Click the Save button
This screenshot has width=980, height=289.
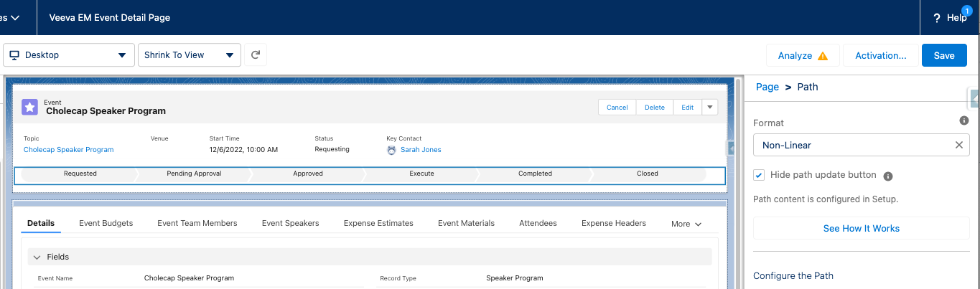tap(943, 55)
